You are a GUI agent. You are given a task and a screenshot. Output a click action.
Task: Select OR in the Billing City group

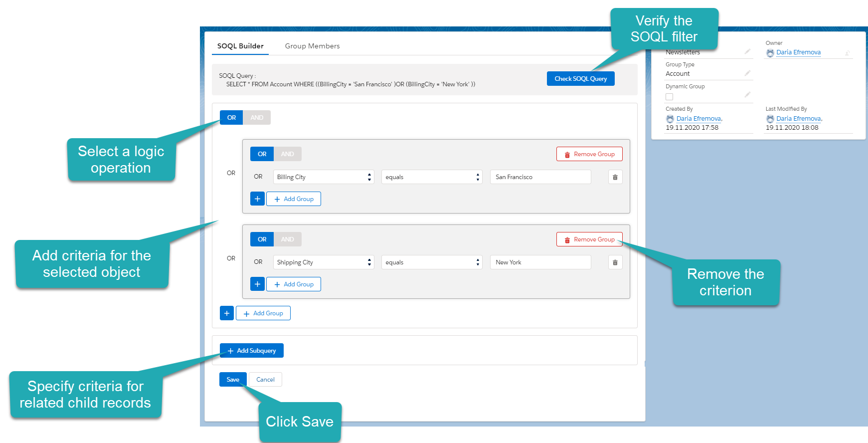tap(262, 154)
